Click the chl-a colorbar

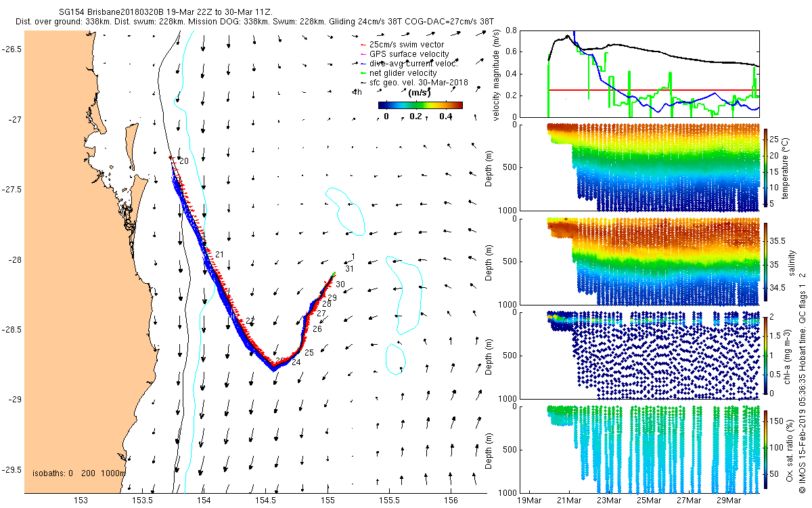[767, 355]
